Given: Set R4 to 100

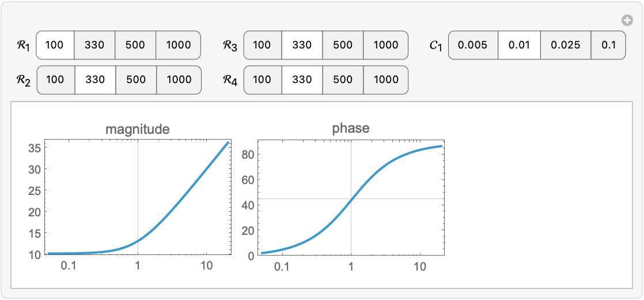Looking at the screenshot, I should [x=263, y=80].
